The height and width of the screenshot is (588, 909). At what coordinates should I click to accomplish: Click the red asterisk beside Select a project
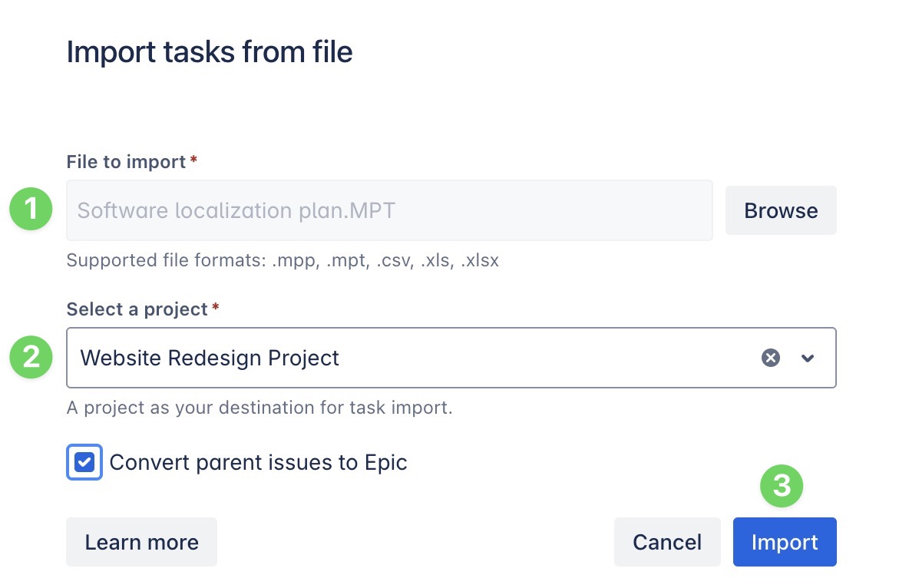(x=216, y=309)
